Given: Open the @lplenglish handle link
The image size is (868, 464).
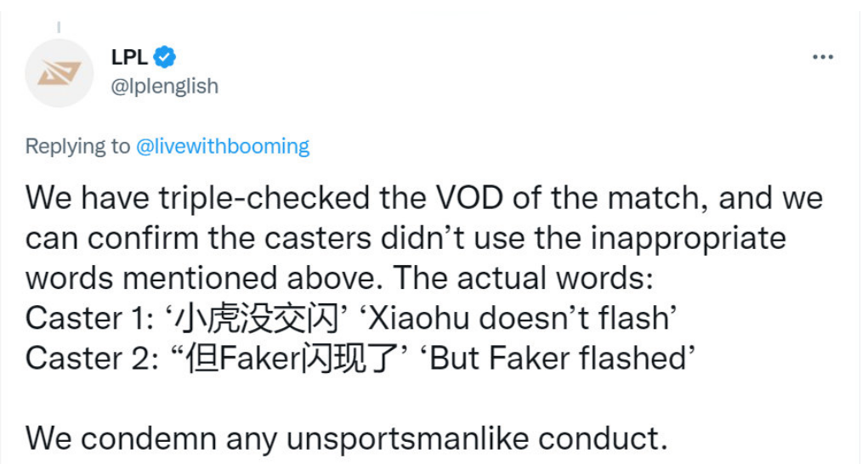Looking at the screenshot, I should click(x=165, y=86).
